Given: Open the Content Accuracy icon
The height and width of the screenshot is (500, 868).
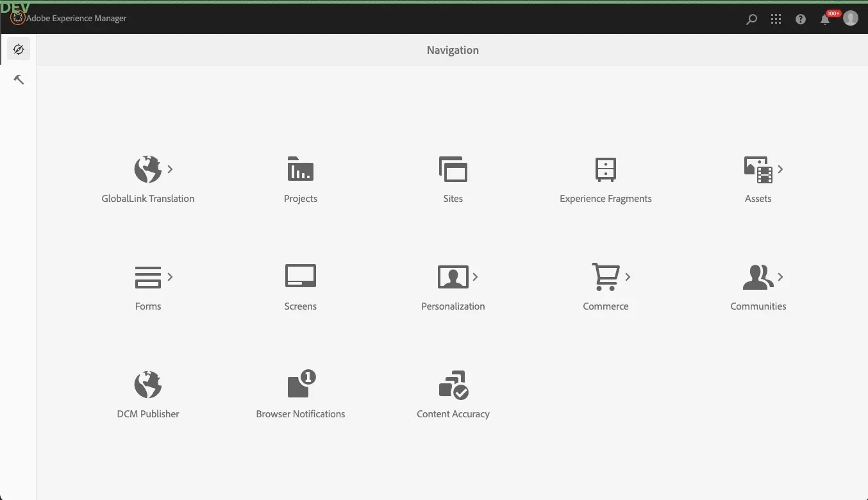Looking at the screenshot, I should point(453,385).
